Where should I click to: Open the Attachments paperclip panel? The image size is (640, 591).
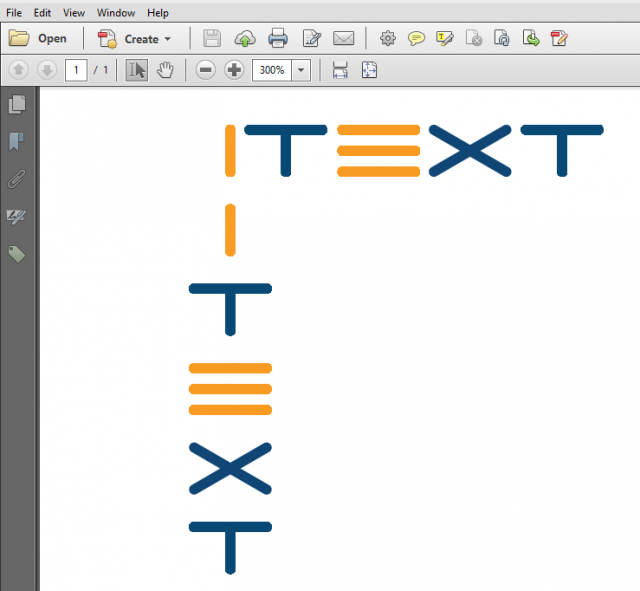click(x=17, y=179)
